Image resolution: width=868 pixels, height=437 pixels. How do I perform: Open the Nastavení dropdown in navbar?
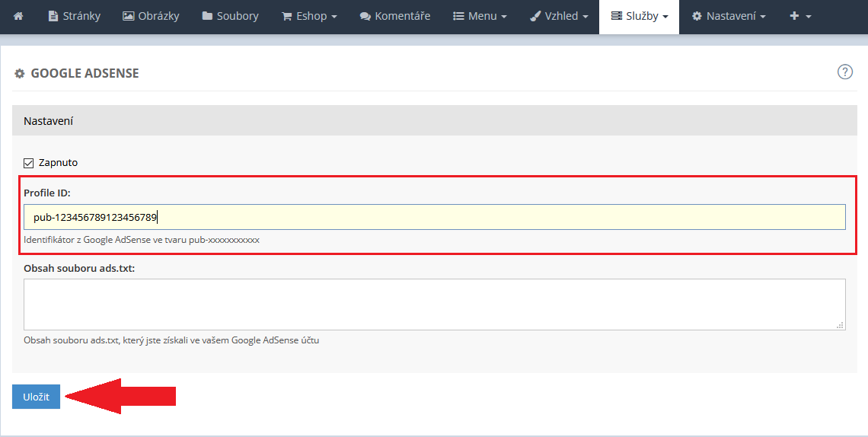[x=728, y=16]
